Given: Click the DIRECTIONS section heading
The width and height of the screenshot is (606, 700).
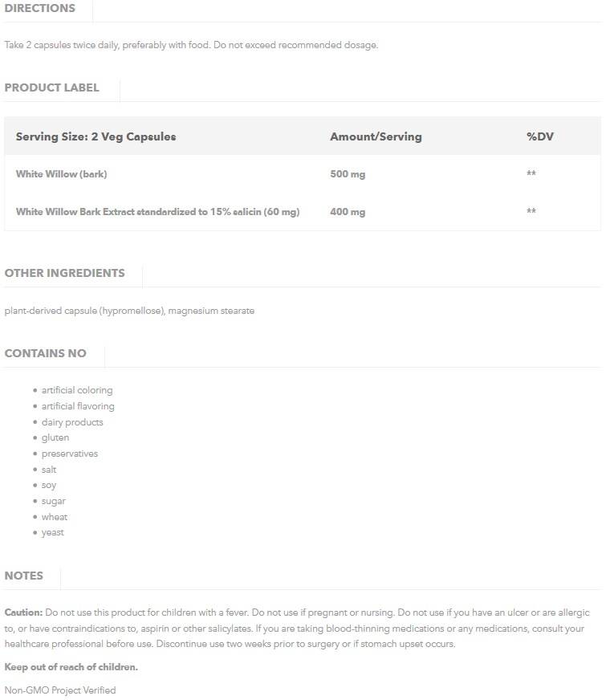Looking at the screenshot, I should [x=40, y=9].
